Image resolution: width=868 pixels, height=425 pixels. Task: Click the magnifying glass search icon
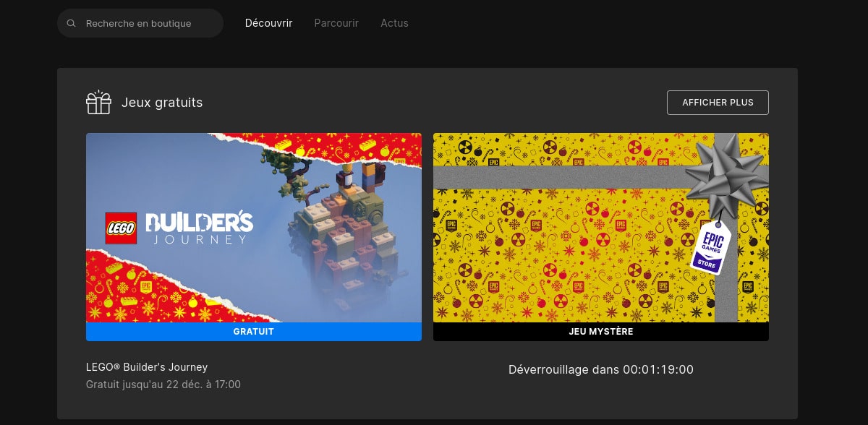click(x=71, y=22)
